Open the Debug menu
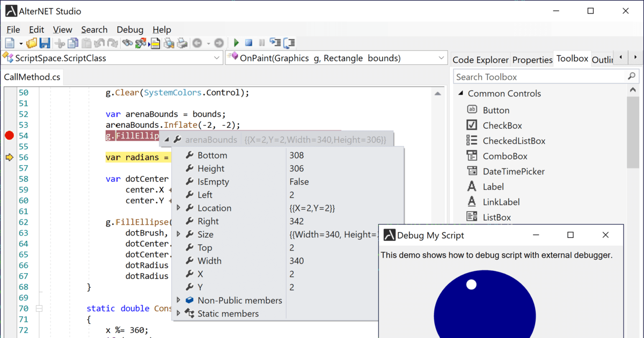This screenshot has width=644, height=338. (129, 30)
